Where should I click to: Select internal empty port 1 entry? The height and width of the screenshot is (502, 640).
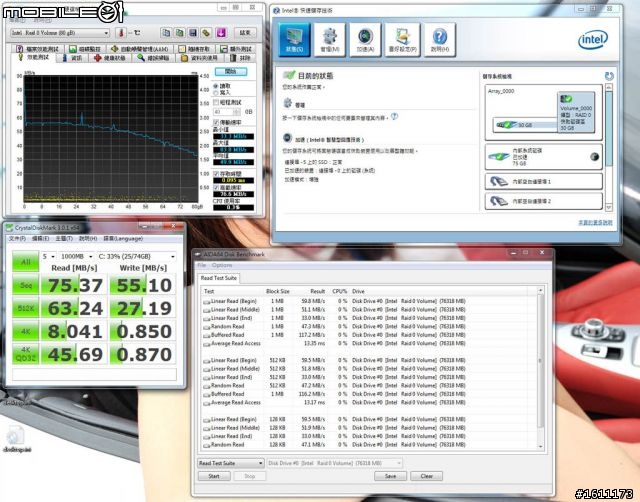544,181
